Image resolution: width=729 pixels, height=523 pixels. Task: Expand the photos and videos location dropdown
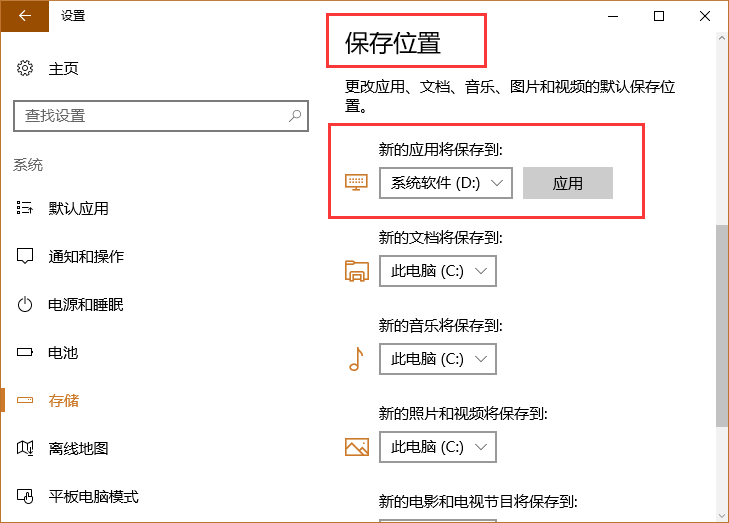point(437,446)
